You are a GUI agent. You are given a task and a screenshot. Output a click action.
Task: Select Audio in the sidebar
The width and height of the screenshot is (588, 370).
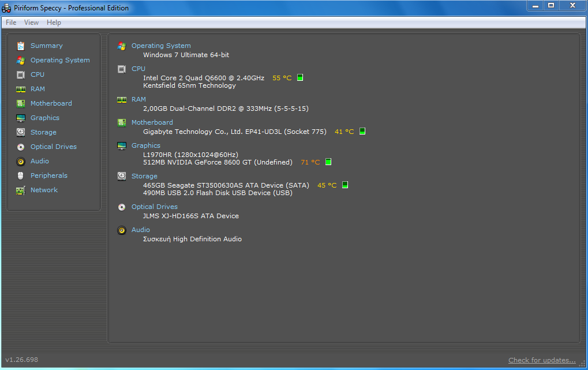click(x=40, y=161)
